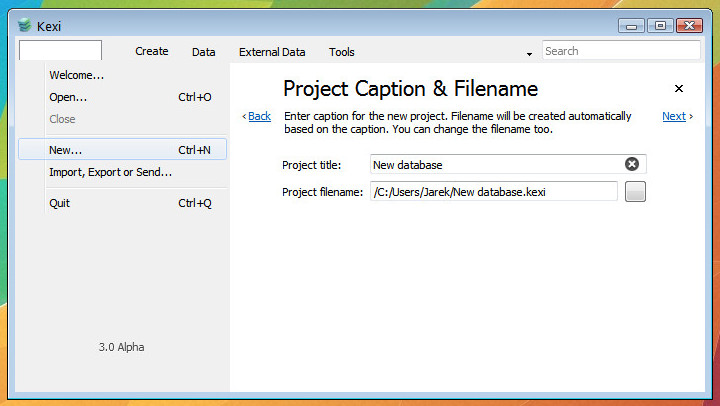This screenshot has width=720, height=406.
Task: Click the Search box
Action: click(620, 51)
